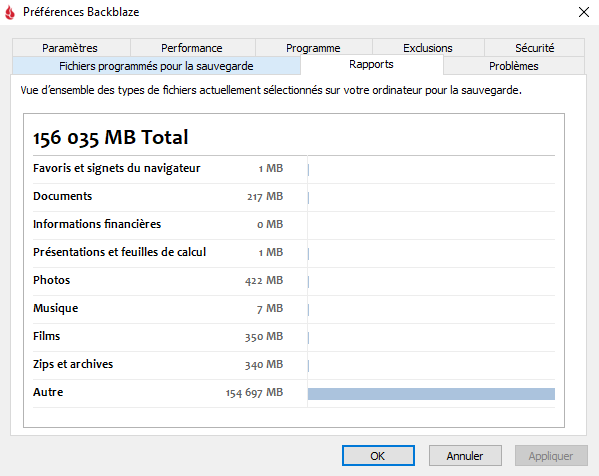
Task: Click the 422 MB Photos value
Action: (x=264, y=280)
